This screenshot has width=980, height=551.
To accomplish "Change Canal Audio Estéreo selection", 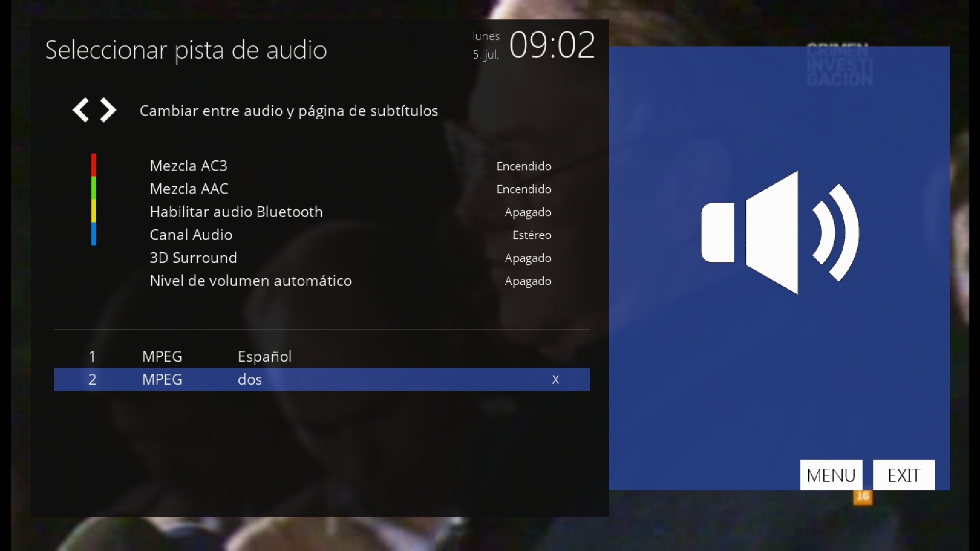I will point(531,235).
